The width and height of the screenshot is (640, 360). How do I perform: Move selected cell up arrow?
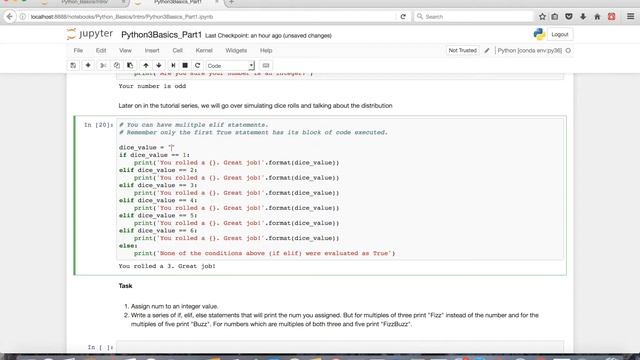click(x=146, y=65)
